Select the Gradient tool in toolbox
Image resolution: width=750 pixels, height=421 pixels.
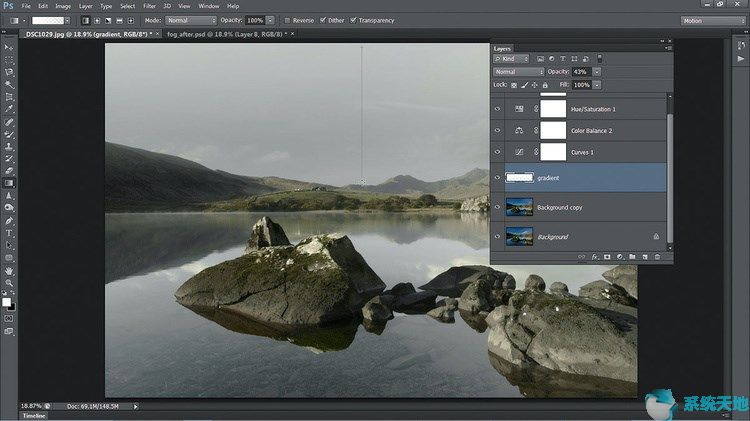coord(9,183)
